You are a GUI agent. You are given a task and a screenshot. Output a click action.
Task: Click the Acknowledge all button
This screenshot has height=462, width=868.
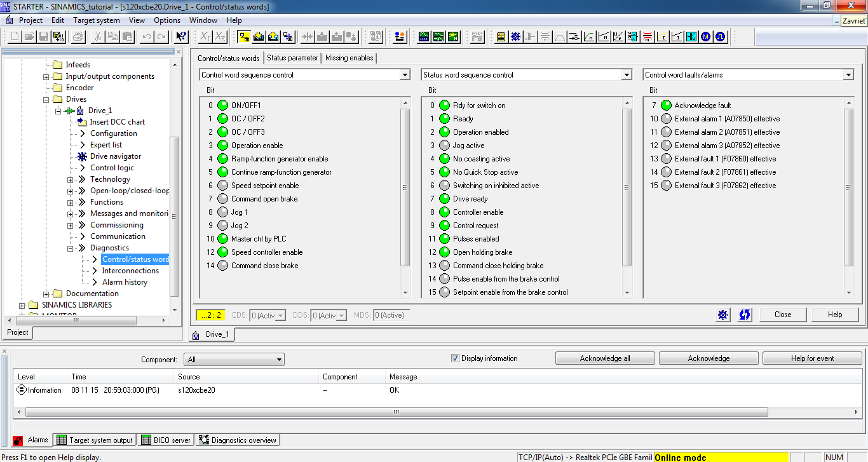(605, 358)
